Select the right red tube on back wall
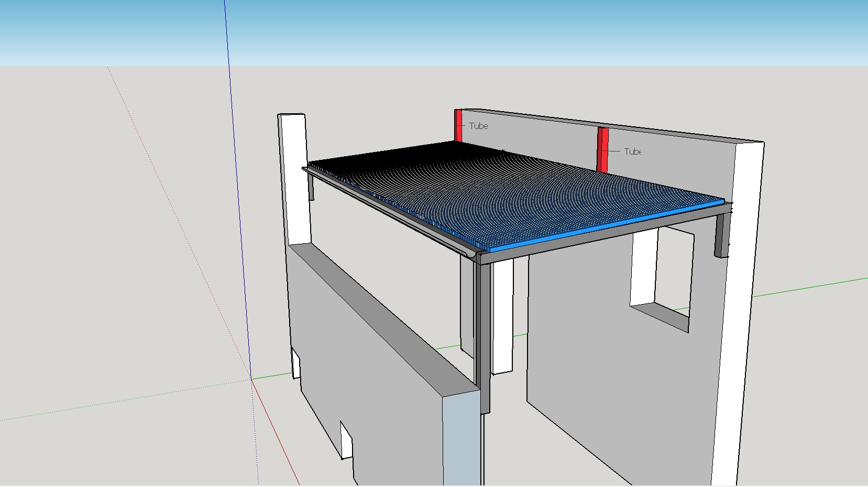 coord(603,149)
